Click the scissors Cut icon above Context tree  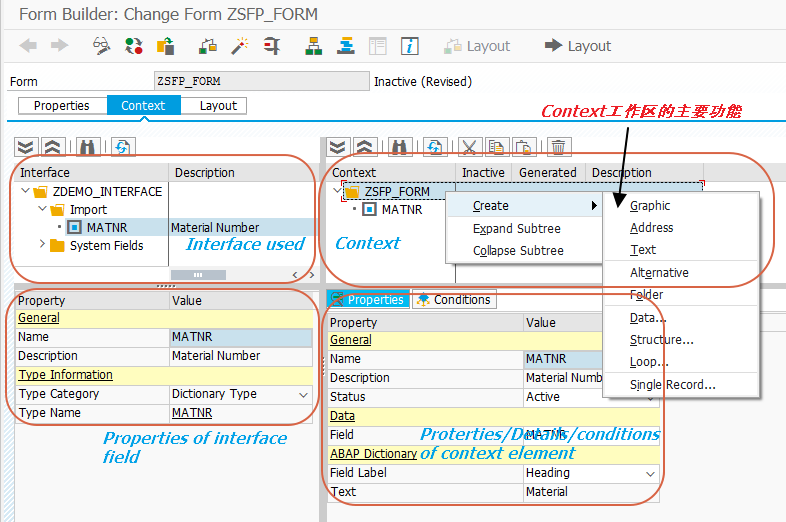pos(469,147)
